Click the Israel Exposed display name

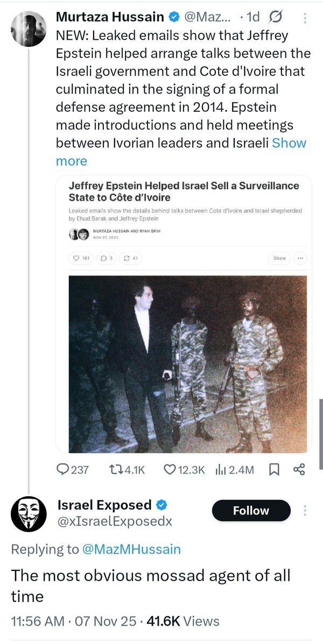[x=104, y=505]
